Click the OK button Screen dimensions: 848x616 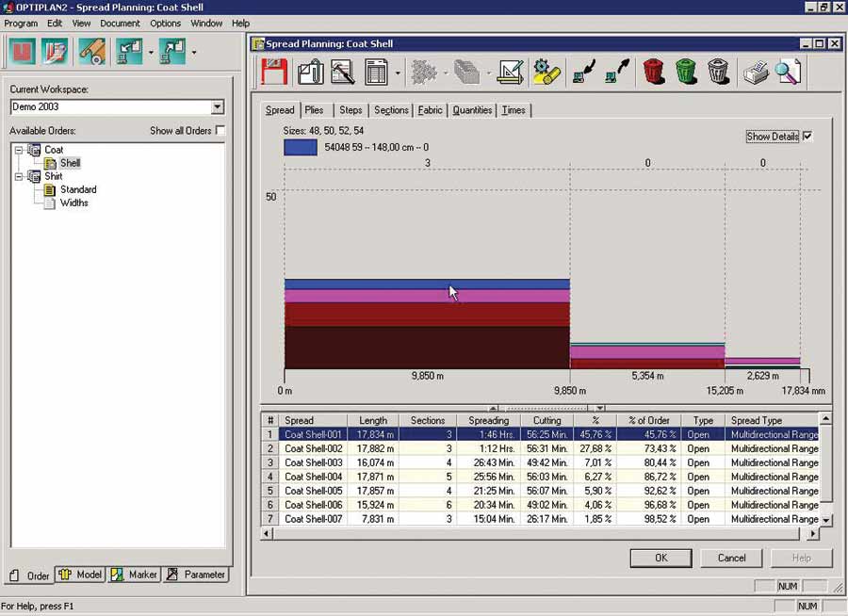tap(660, 558)
